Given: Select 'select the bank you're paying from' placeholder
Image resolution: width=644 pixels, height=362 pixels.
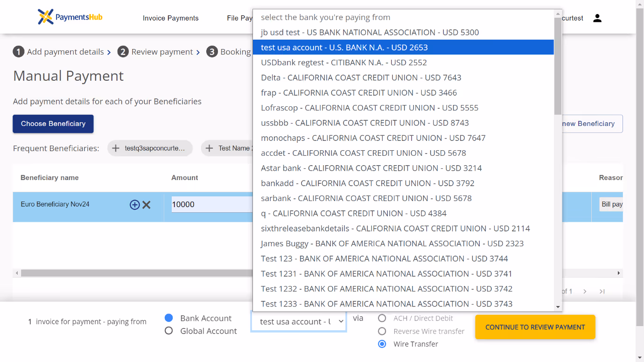Looking at the screenshot, I should 403,17.
